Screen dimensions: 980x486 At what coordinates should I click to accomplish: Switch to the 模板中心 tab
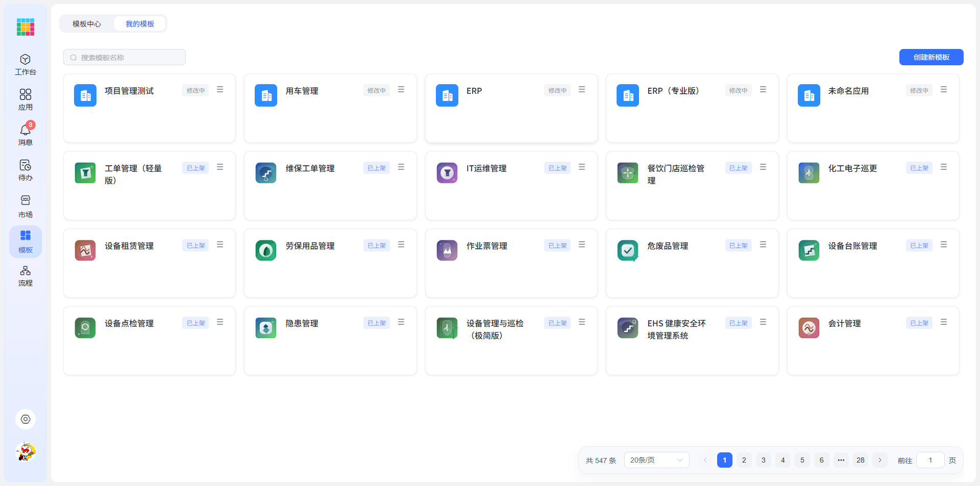point(87,24)
